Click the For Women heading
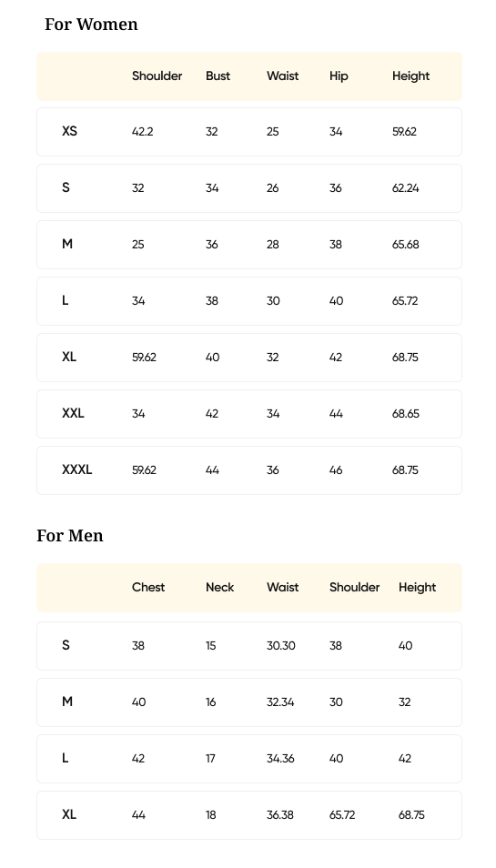Screen dimensions: 496x868 (91, 25)
